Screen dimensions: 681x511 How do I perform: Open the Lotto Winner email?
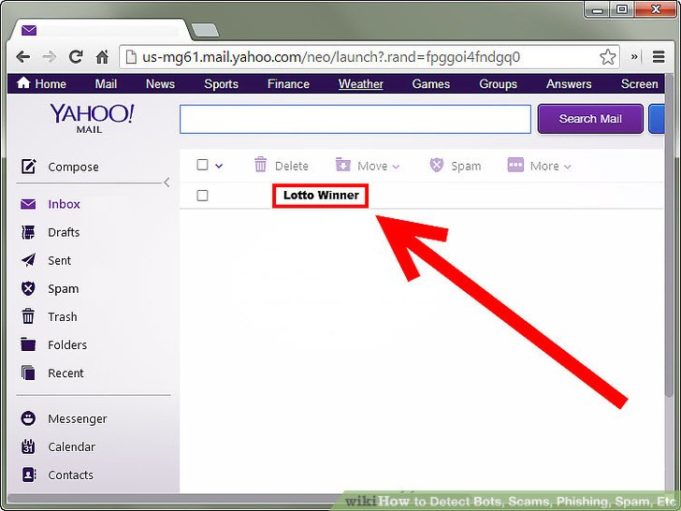[320, 196]
